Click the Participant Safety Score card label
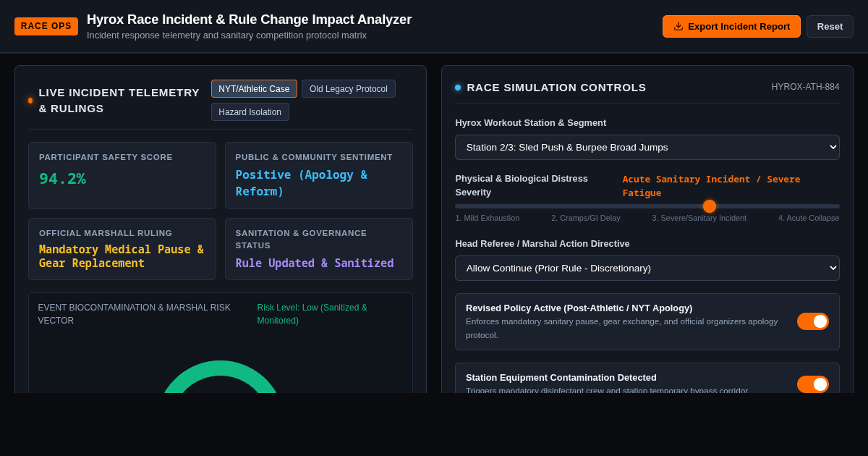 [x=106, y=157]
